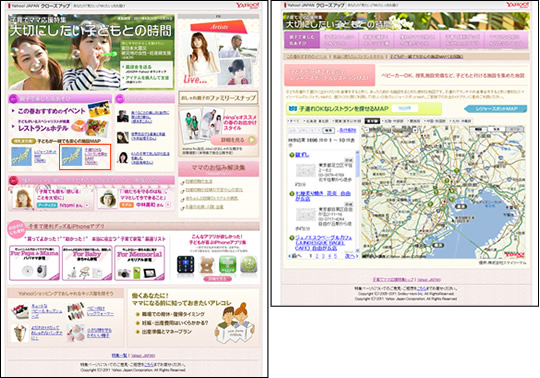This screenshot has width=540, height=378.
Task: Click アイテムを購入して支援 link in banner
Action: pos(147,77)
